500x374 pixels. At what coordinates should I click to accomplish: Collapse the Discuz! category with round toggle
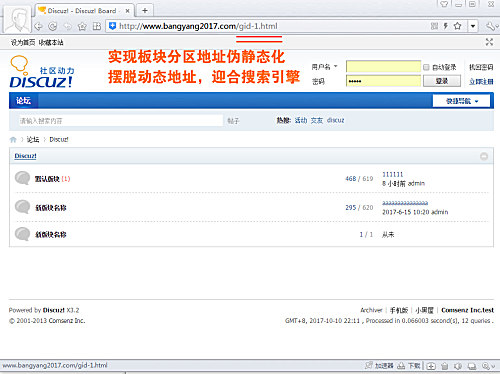pos(484,156)
